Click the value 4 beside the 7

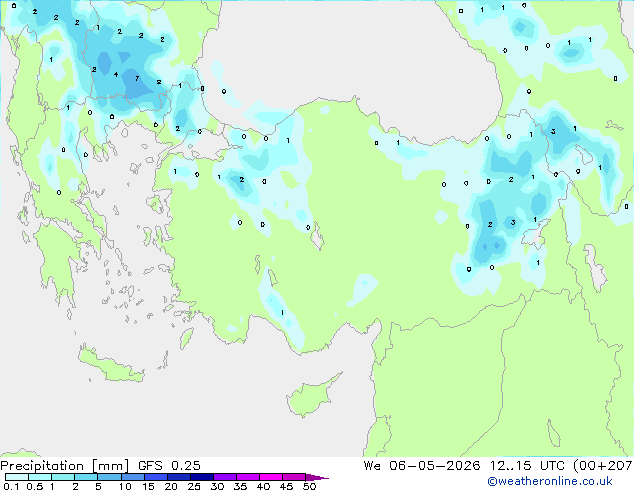pyautogui.click(x=116, y=74)
